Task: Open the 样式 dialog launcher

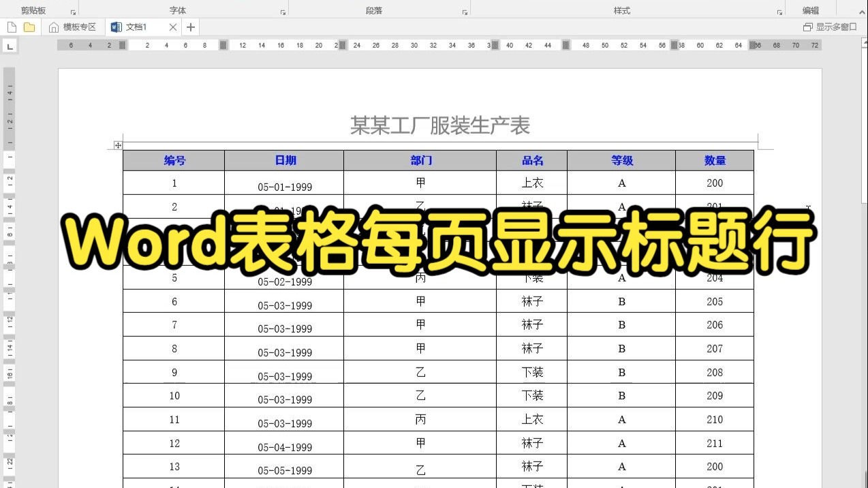Action: pos(778,12)
